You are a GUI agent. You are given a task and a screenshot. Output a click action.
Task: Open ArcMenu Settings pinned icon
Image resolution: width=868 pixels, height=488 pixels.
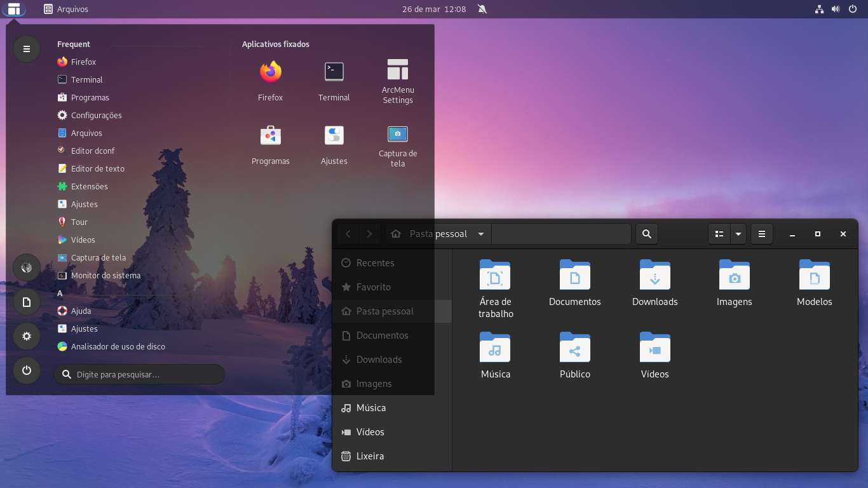397,68
